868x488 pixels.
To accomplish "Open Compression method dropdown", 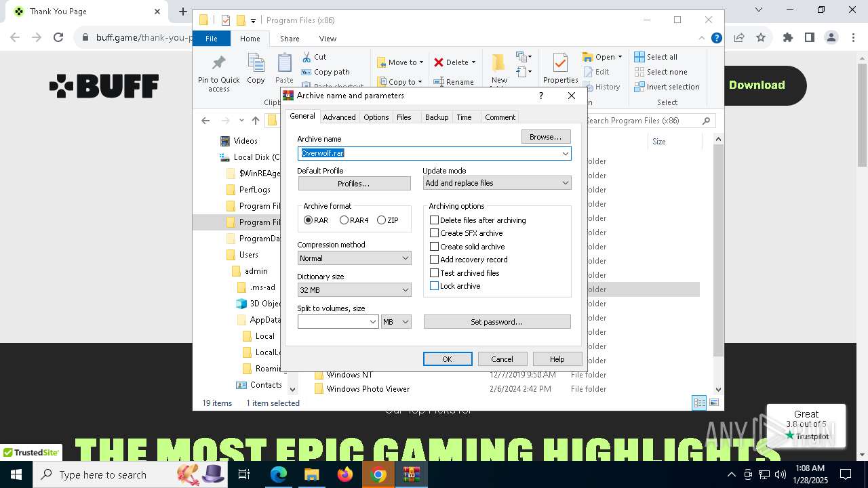I will click(405, 258).
